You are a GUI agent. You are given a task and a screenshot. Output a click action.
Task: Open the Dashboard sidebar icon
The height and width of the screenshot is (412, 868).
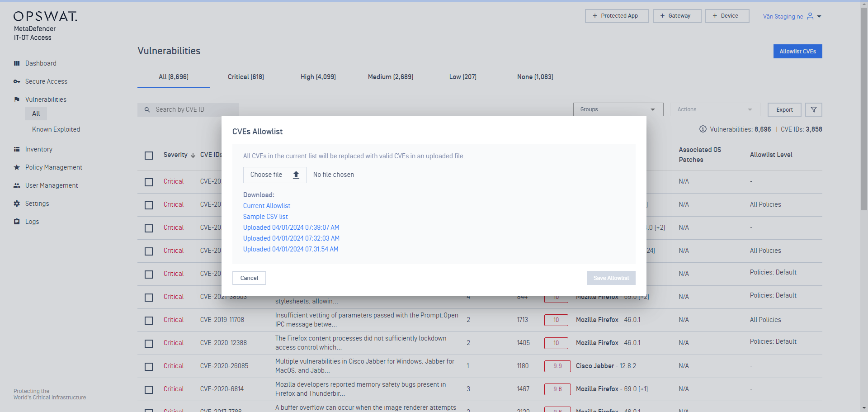pos(17,63)
